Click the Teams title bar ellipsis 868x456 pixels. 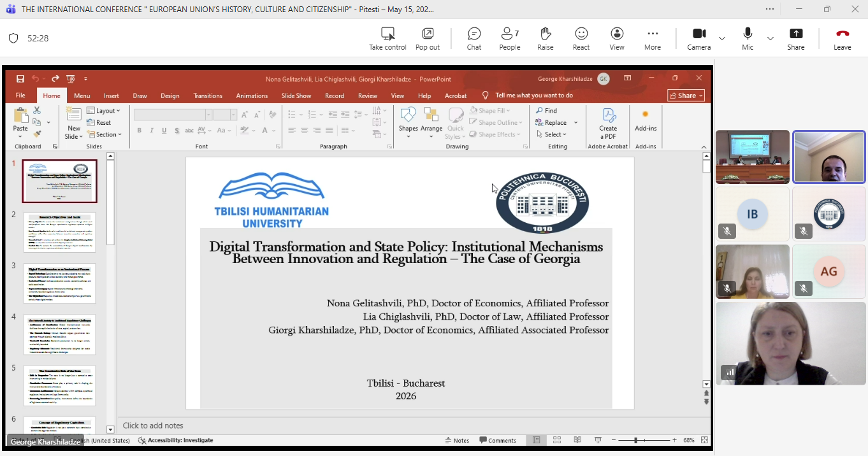pyautogui.click(x=770, y=9)
